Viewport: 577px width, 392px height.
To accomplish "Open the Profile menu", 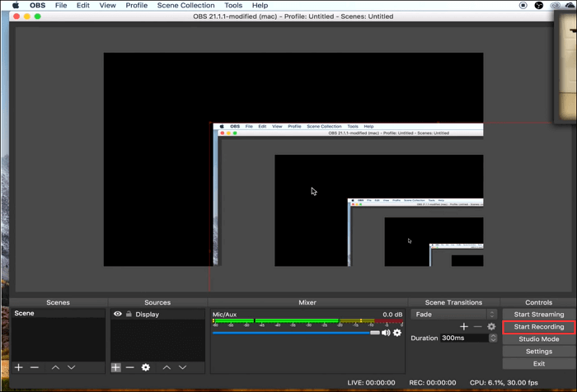I will (x=137, y=5).
